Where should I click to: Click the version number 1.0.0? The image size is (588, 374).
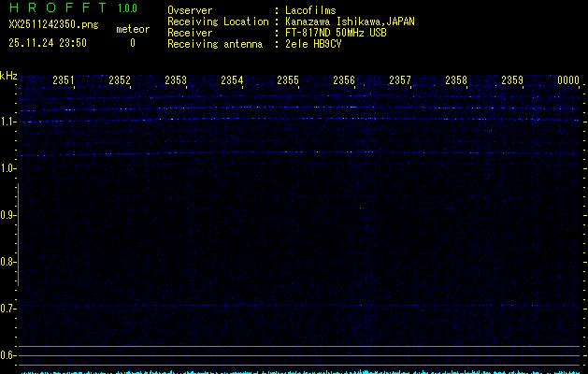point(127,8)
